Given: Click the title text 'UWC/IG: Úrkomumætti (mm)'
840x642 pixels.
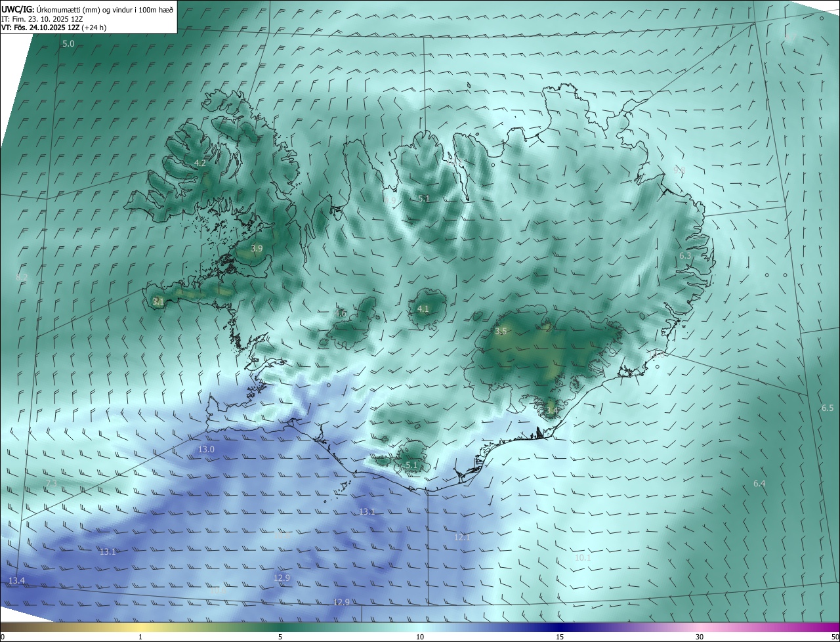Looking at the screenshot, I should pyautogui.click(x=49, y=10).
